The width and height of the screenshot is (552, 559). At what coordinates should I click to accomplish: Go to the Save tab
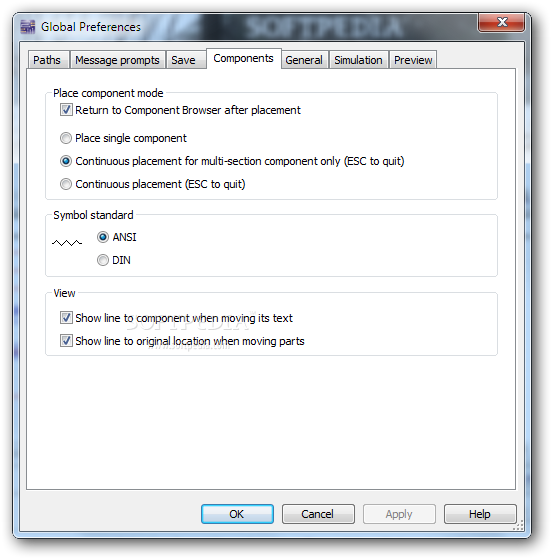pos(184,60)
